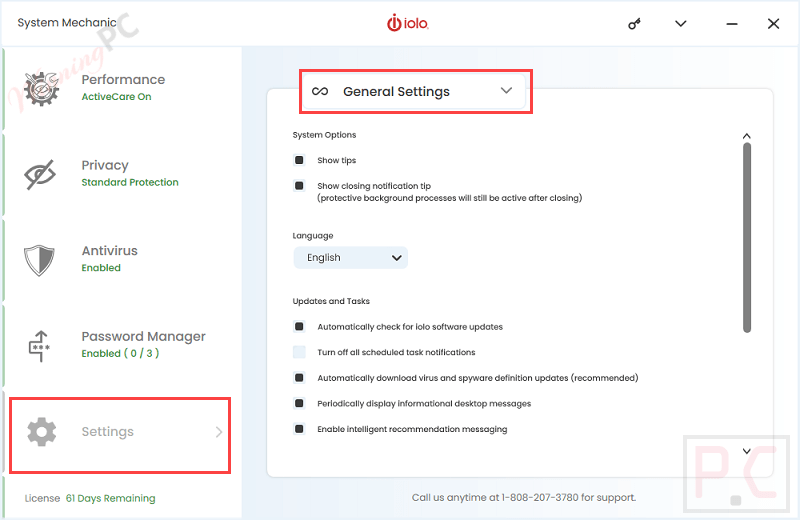Click the Performance gear-wrench icon
The width and height of the screenshot is (800, 520).
click(41, 88)
